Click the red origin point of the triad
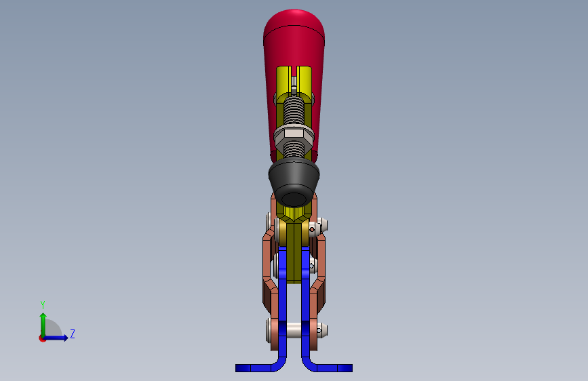The height and width of the screenshot is (381, 588). (x=42, y=338)
